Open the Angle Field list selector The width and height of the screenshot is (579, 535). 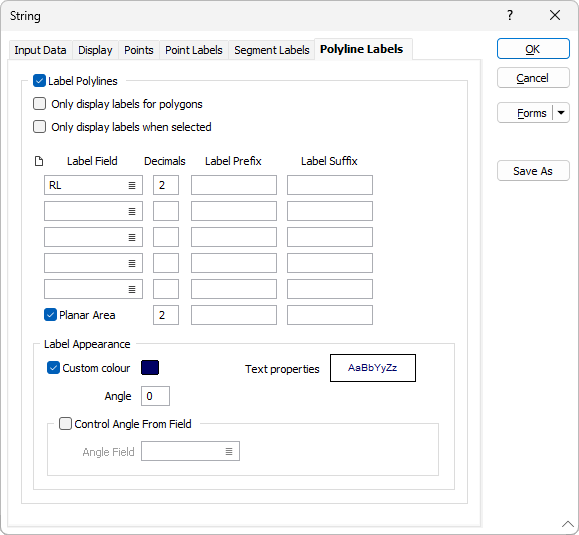(229, 451)
